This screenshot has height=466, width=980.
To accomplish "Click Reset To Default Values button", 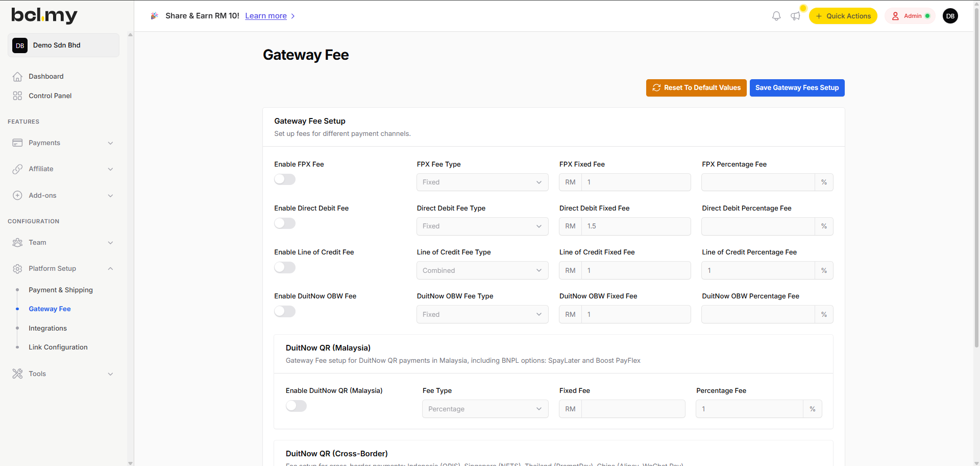I will pyautogui.click(x=696, y=88).
